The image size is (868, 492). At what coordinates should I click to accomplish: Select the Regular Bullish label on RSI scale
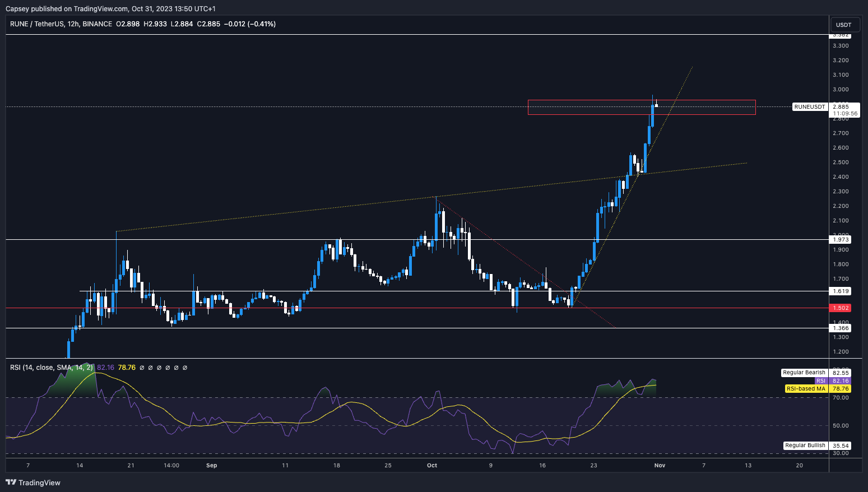[805, 445]
